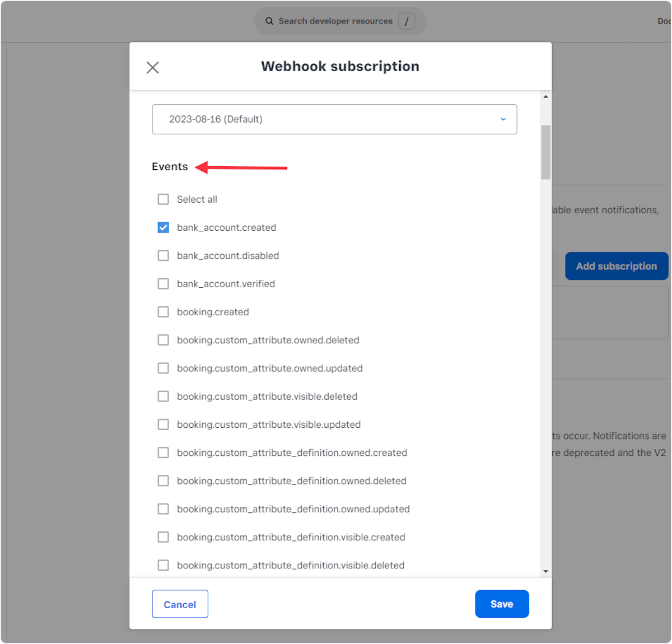This screenshot has height=644, width=672.
Task: Enable booking.custom_attribute.visible.deleted
Action: 163,396
